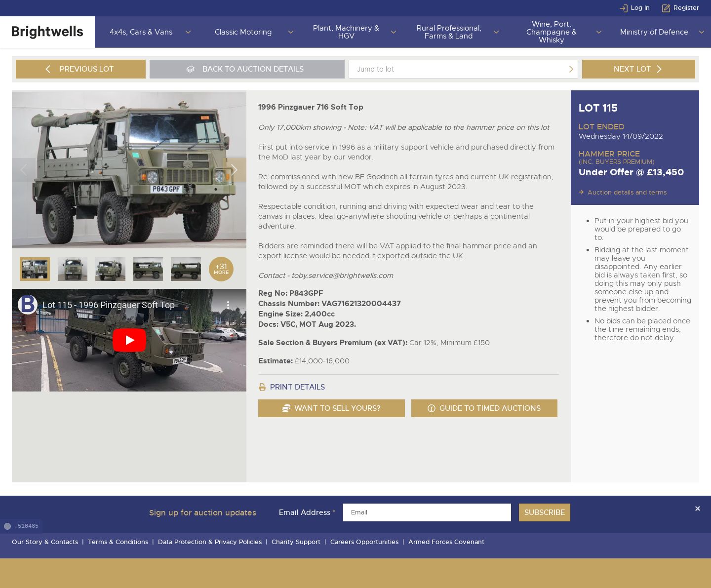The image size is (711, 588).
Task: Go to the Next Lot
Action: tap(638, 69)
